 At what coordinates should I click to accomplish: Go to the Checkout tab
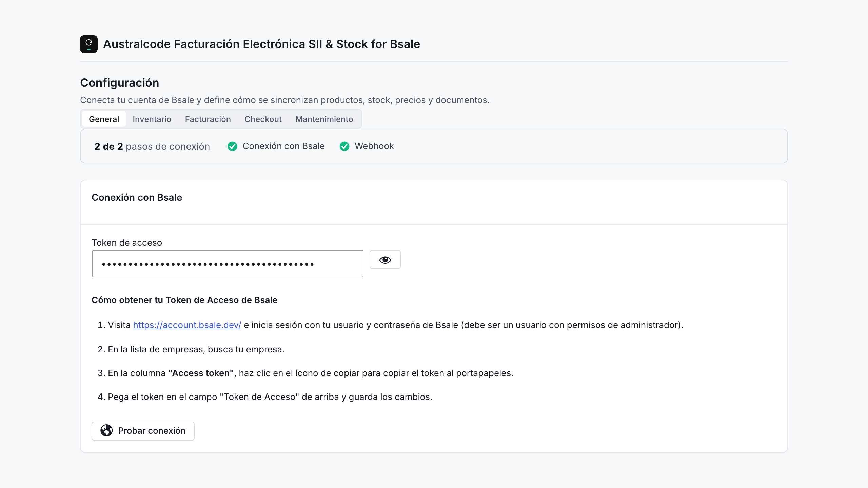263,119
